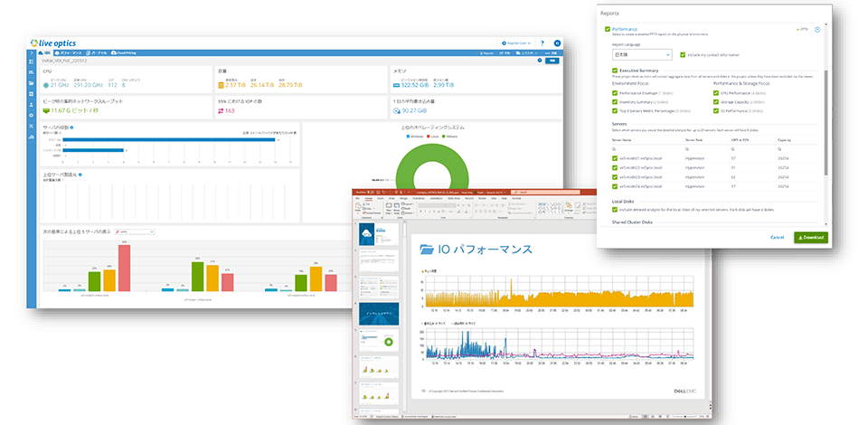Open the Report Language dropdown
This screenshot has height=425, width=868.
(641, 53)
